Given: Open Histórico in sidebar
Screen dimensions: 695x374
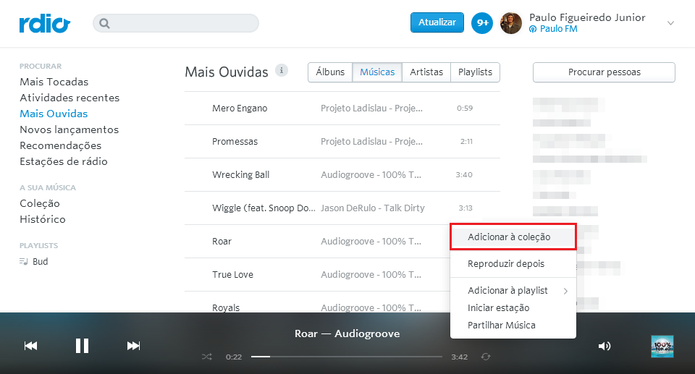Looking at the screenshot, I should point(43,219).
